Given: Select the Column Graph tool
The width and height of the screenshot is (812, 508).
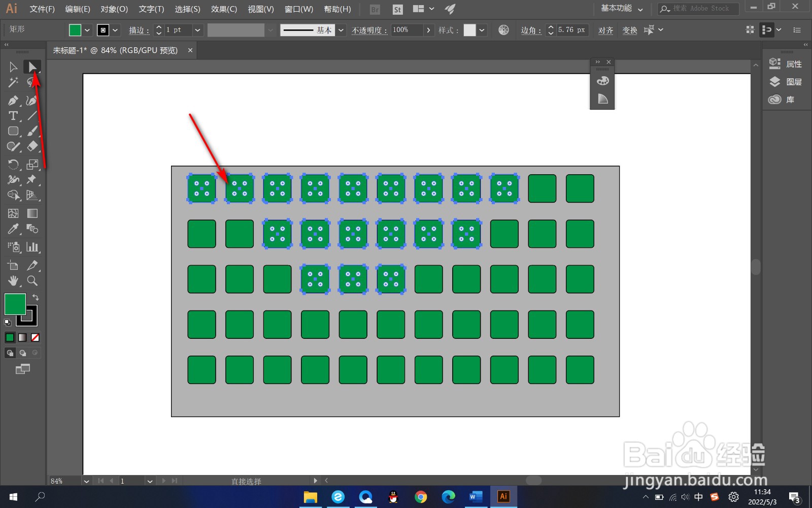Looking at the screenshot, I should (32, 247).
